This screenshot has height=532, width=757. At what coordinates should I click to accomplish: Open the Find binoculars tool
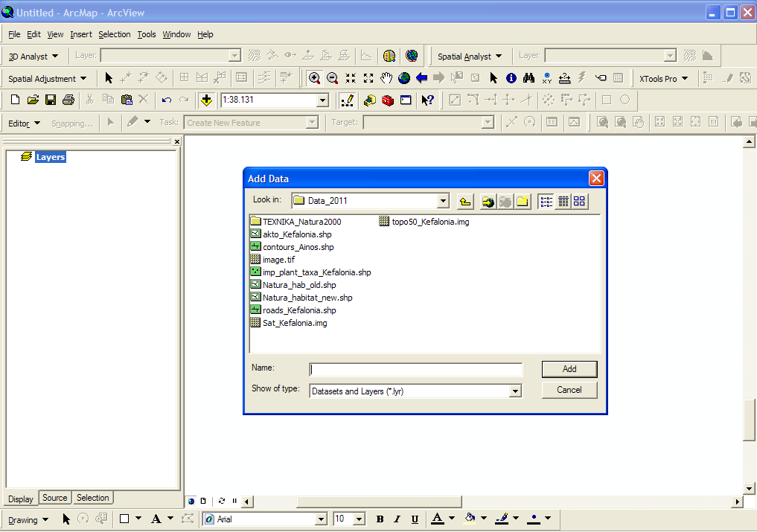click(x=529, y=78)
